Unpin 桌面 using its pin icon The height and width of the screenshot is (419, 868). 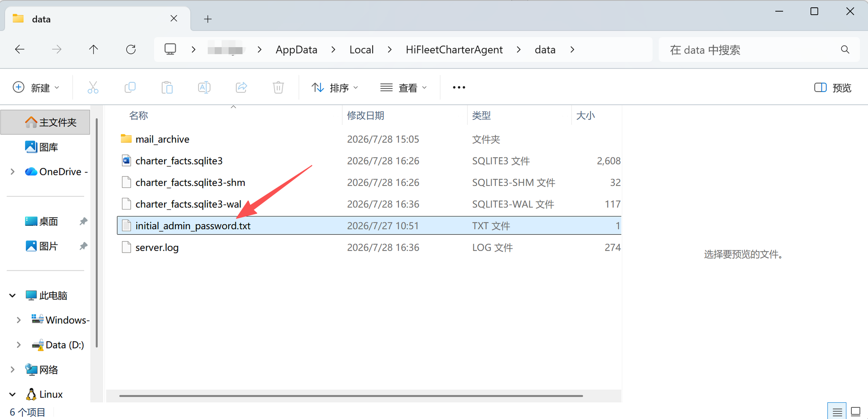[x=83, y=222]
